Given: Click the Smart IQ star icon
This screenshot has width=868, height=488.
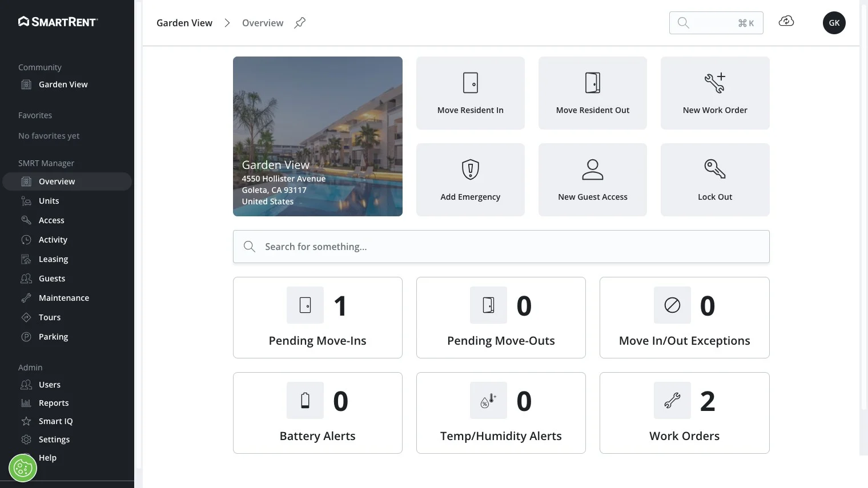Looking at the screenshot, I should 26,421.
